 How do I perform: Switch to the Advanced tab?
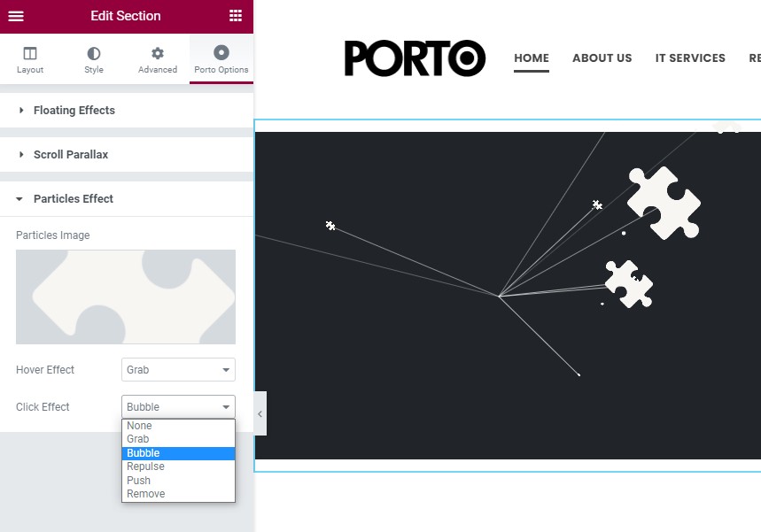click(157, 59)
